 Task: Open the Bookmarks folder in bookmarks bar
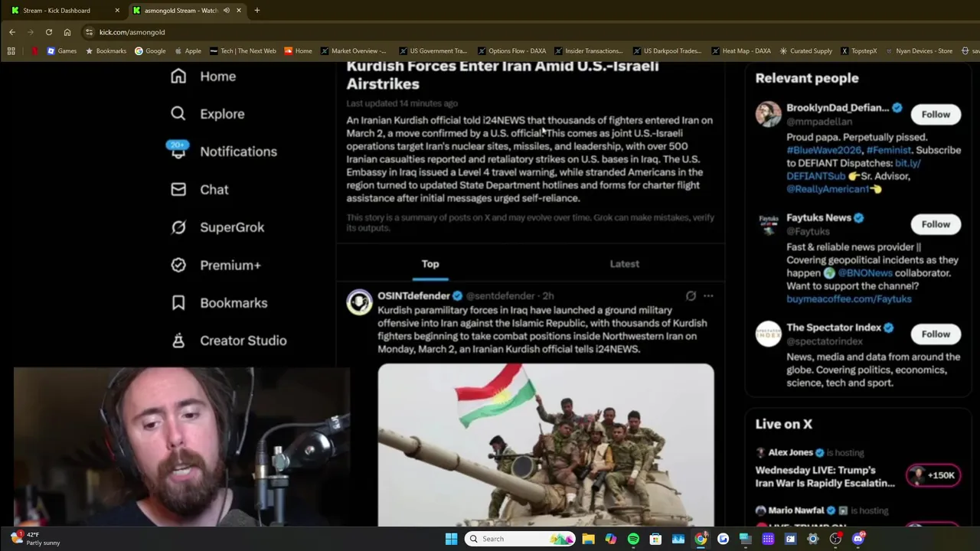click(x=106, y=51)
